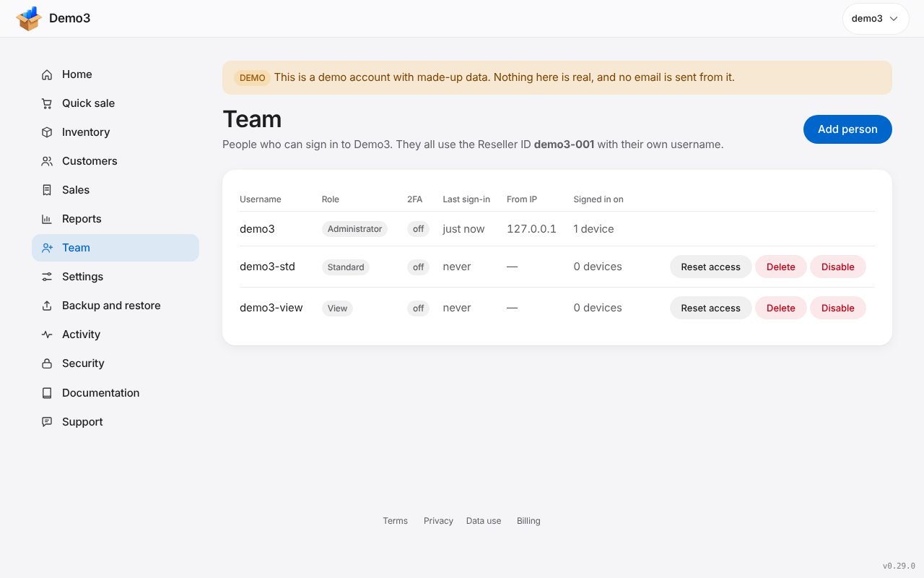
Task: Disable the demo3-std account
Action: coord(838,267)
